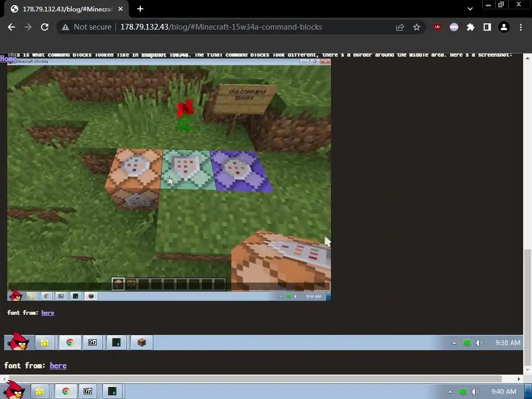The image size is (532, 399).
Task: Click the vertical scrollbar down arrow
Action: click(527, 370)
